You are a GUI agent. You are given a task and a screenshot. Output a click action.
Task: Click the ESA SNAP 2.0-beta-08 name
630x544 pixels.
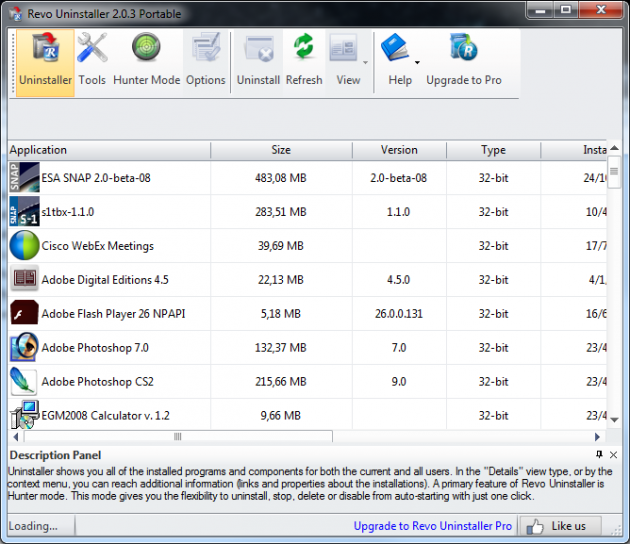(96, 178)
